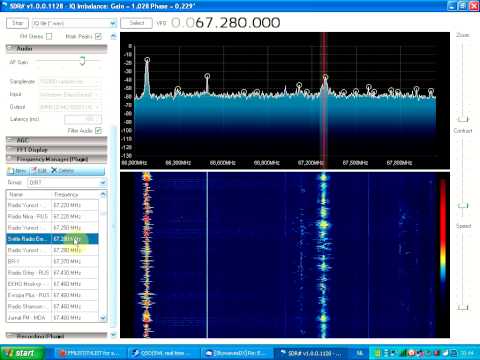Select the highlighted 67.280 MHz station row
Screen dimensions: 480x360
[52, 239]
